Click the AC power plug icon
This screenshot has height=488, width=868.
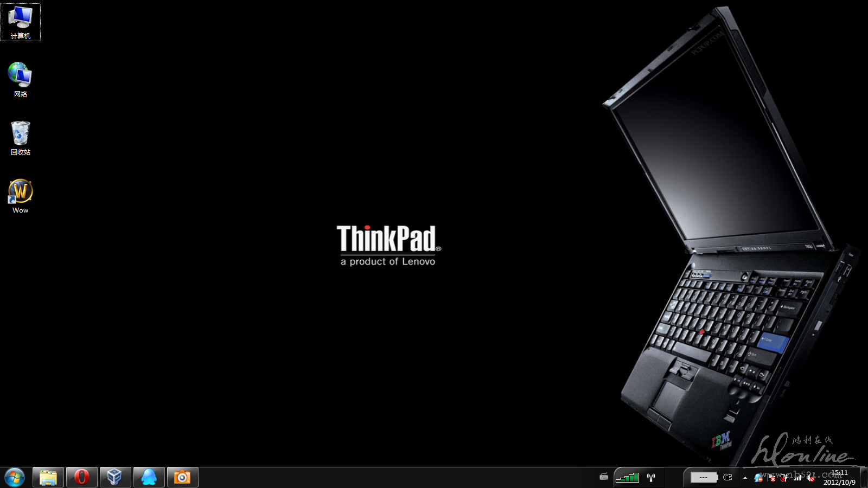pos(728,477)
